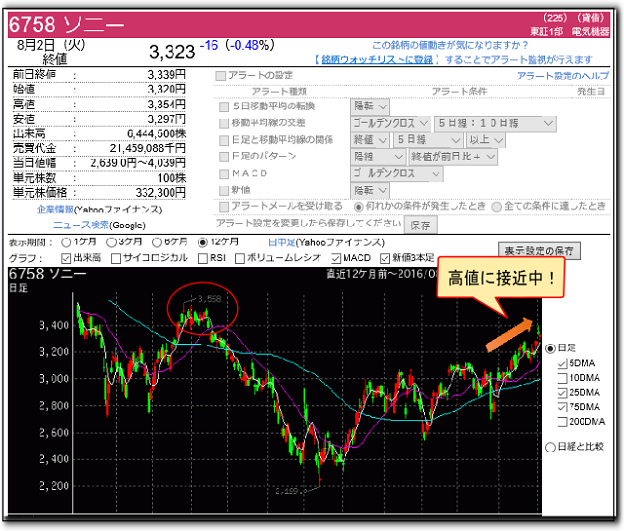Open the 5日線 dropdown in the 日足と移動平均線 row
This screenshot has height=531, width=624.
(x=428, y=140)
